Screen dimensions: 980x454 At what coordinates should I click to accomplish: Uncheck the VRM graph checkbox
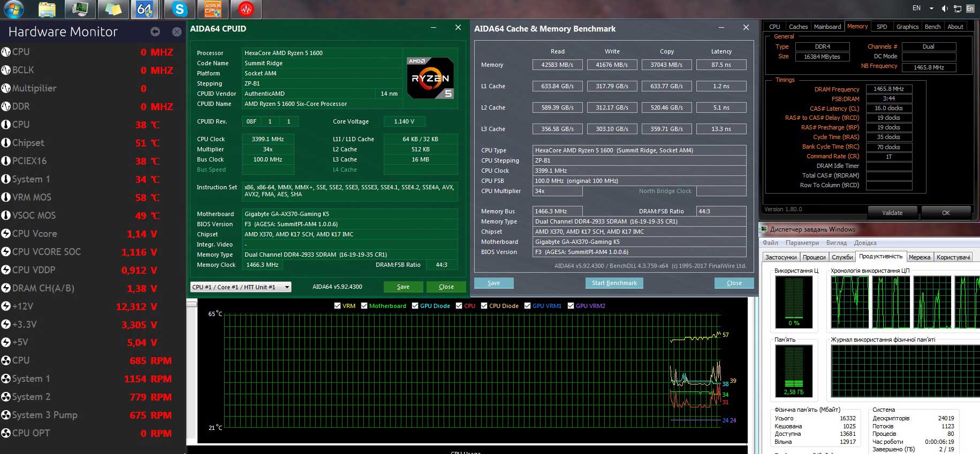click(x=337, y=306)
